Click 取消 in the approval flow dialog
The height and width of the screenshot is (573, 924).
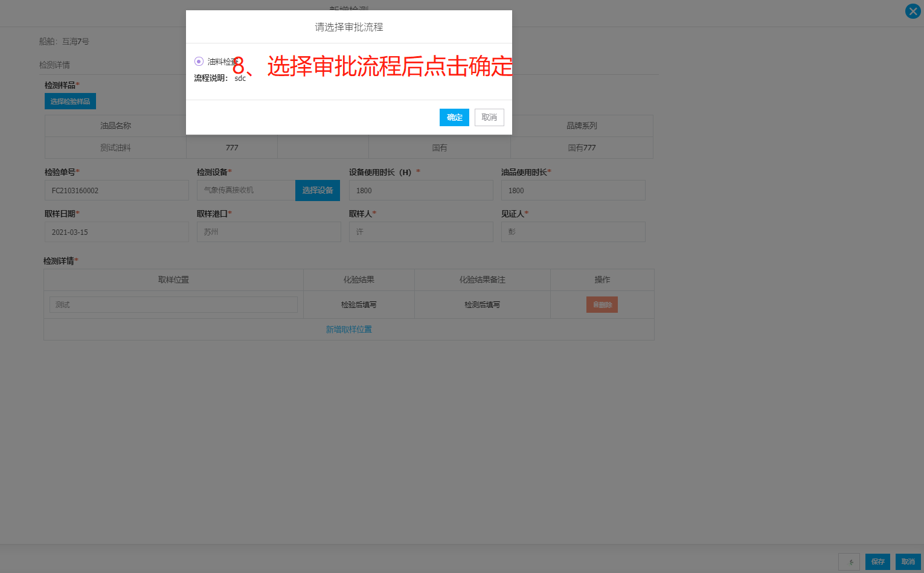[489, 117]
